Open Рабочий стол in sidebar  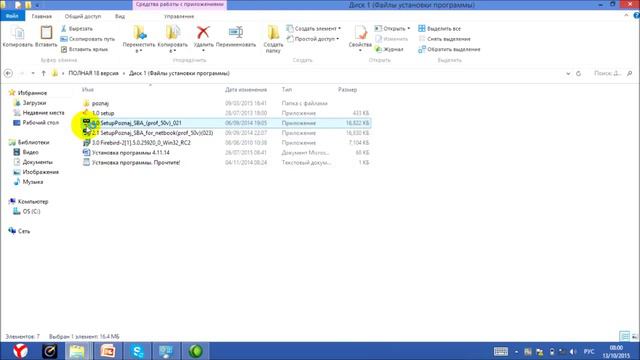pyautogui.click(x=40, y=122)
